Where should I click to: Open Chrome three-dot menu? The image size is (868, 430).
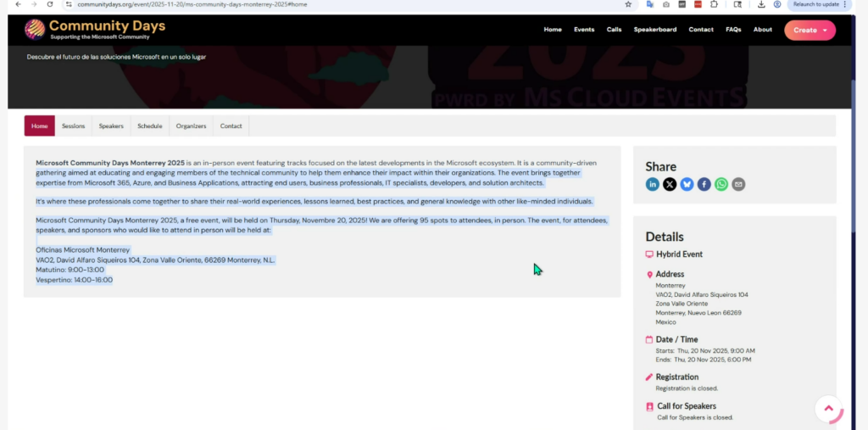click(845, 4)
